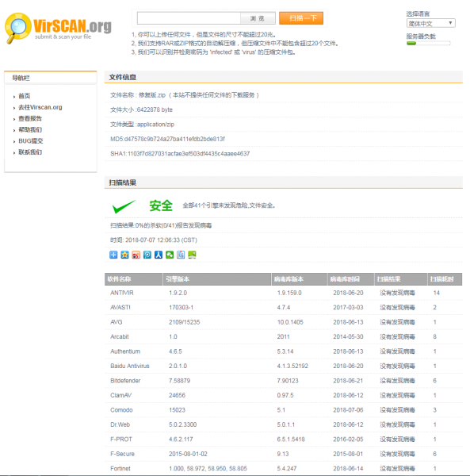Click the 浏览 browse button

(258, 18)
